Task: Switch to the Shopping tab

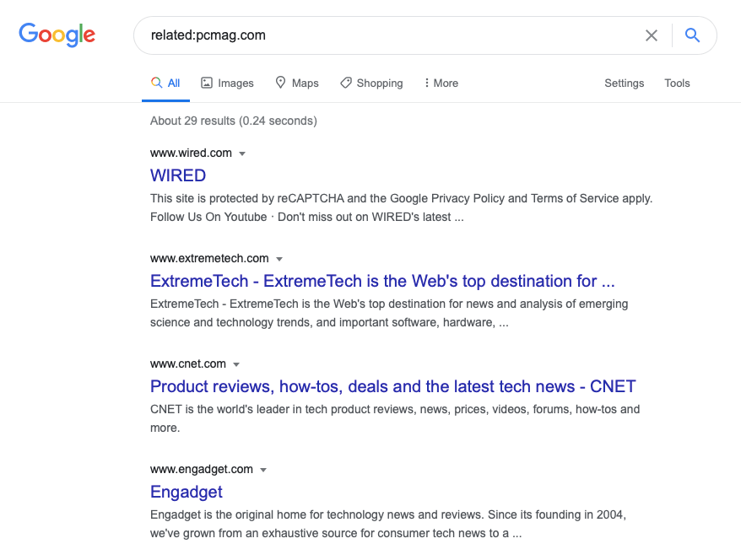Action: pos(371,83)
